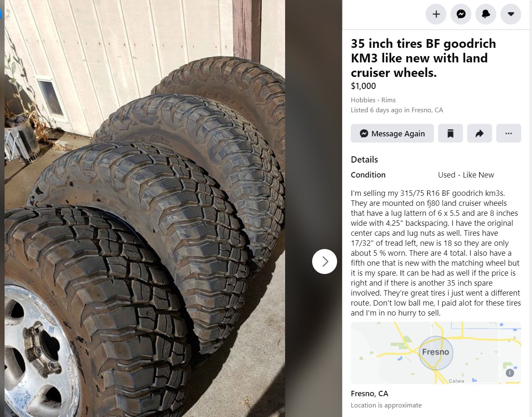
Task: Open Messenger chats icon
Action: [461, 14]
